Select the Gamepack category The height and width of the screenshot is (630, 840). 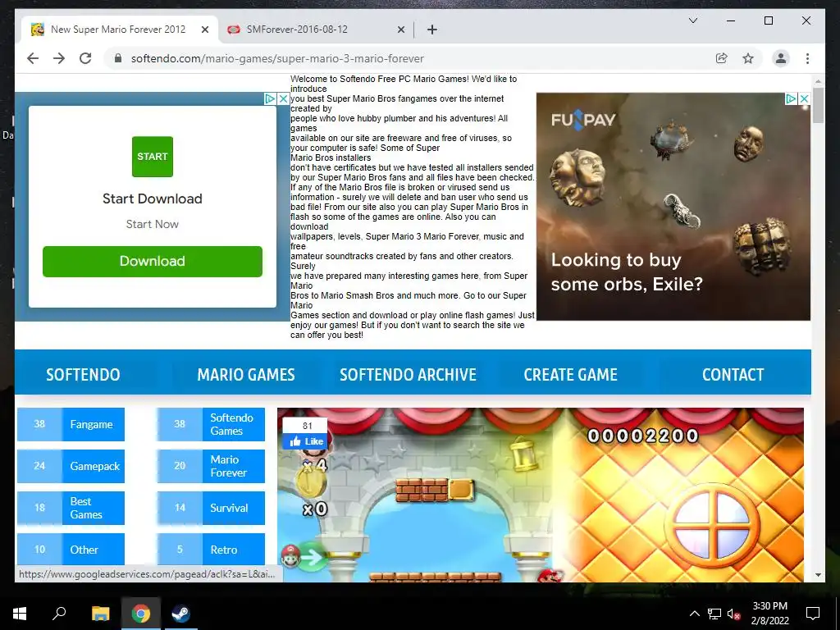pyautogui.click(x=71, y=466)
